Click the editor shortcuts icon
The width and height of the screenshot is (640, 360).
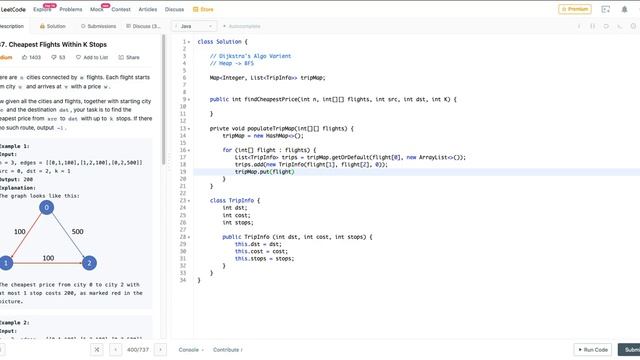tap(620, 26)
